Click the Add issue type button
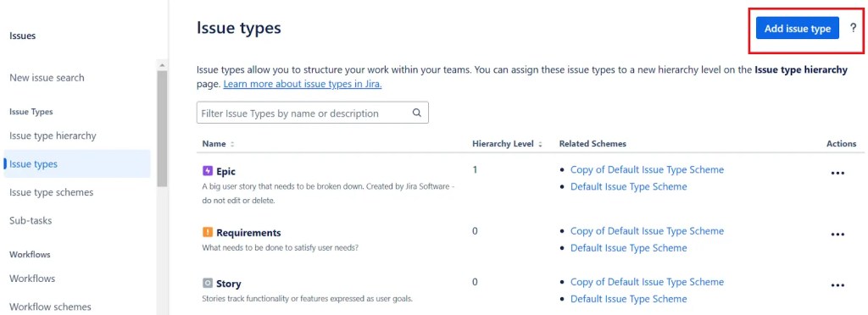 point(797,29)
